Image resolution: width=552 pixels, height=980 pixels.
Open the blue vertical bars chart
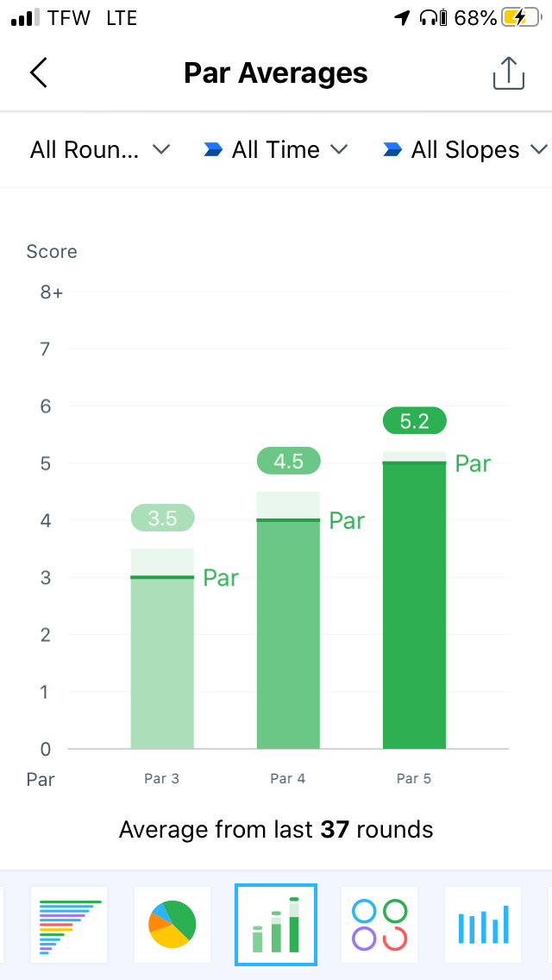pos(483,924)
